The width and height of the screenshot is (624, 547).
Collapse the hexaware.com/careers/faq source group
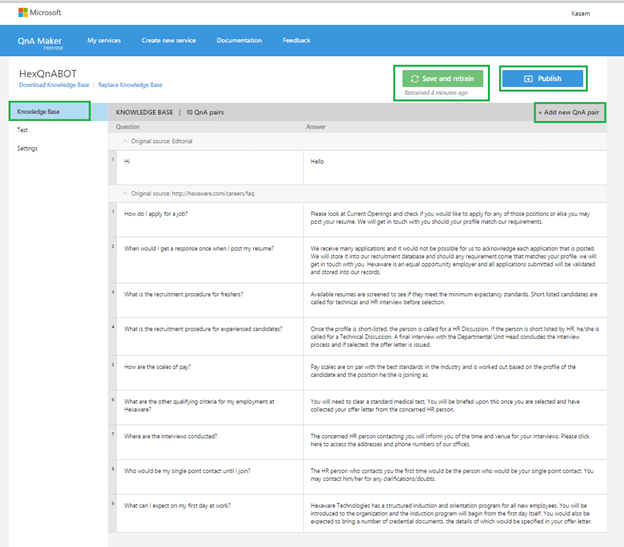point(125,193)
